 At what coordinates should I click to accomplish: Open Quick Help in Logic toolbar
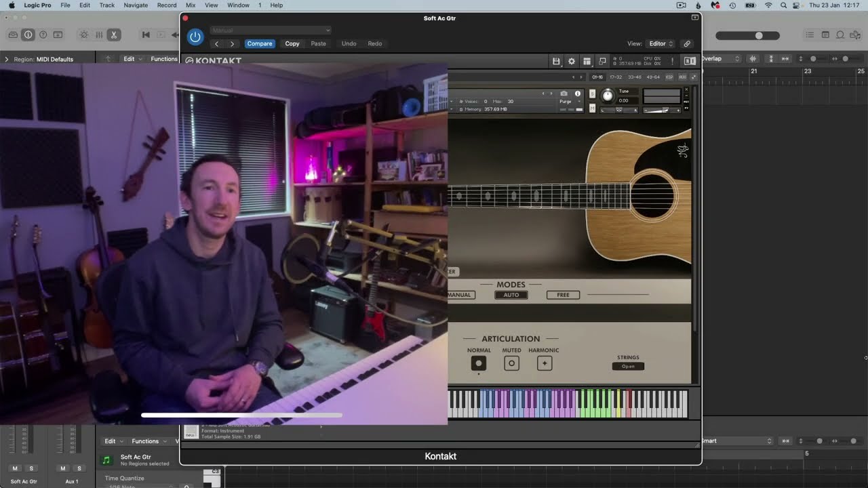click(x=43, y=35)
